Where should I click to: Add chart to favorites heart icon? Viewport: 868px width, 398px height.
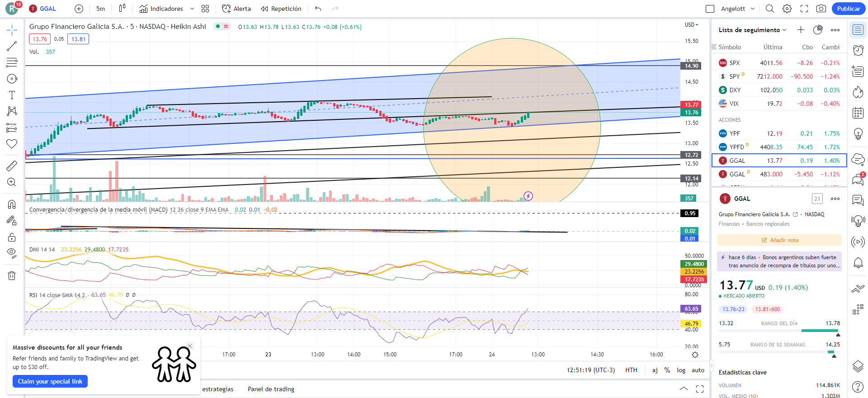coord(12,144)
